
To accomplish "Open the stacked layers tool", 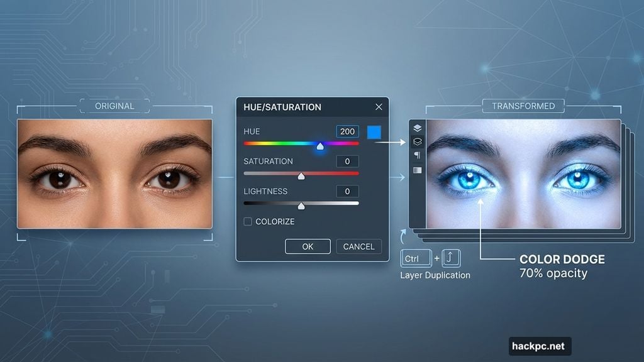I will pyautogui.click(x=417, y=141).
